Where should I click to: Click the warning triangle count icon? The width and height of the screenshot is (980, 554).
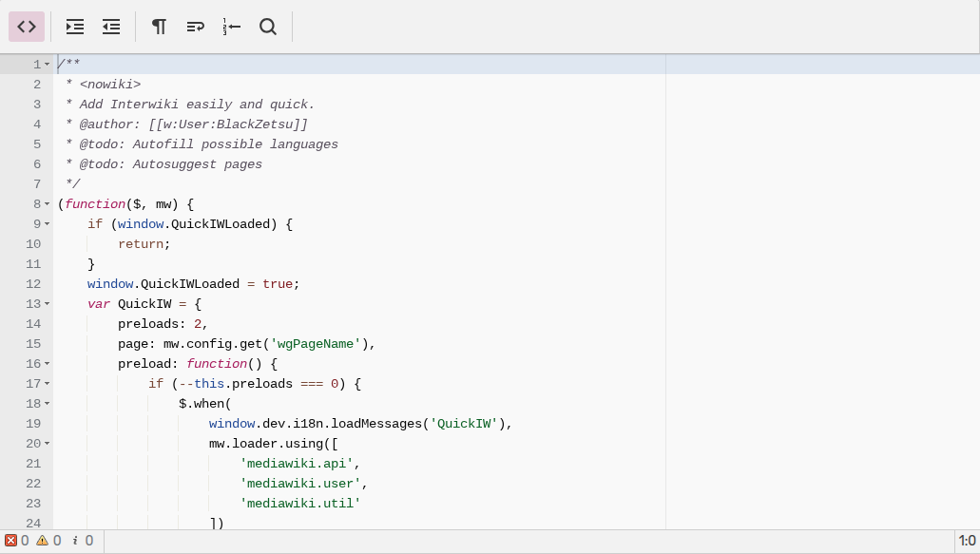42,541
